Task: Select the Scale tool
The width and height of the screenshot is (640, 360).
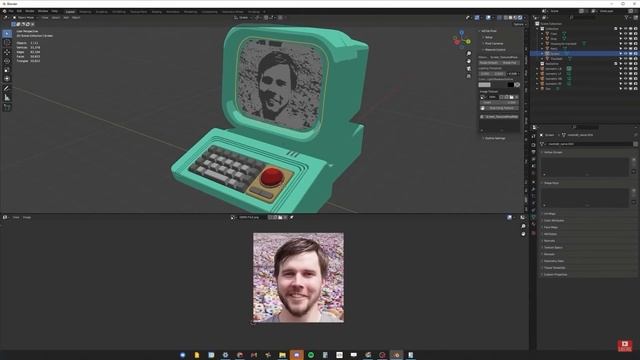Action: (x=7, y=70)
